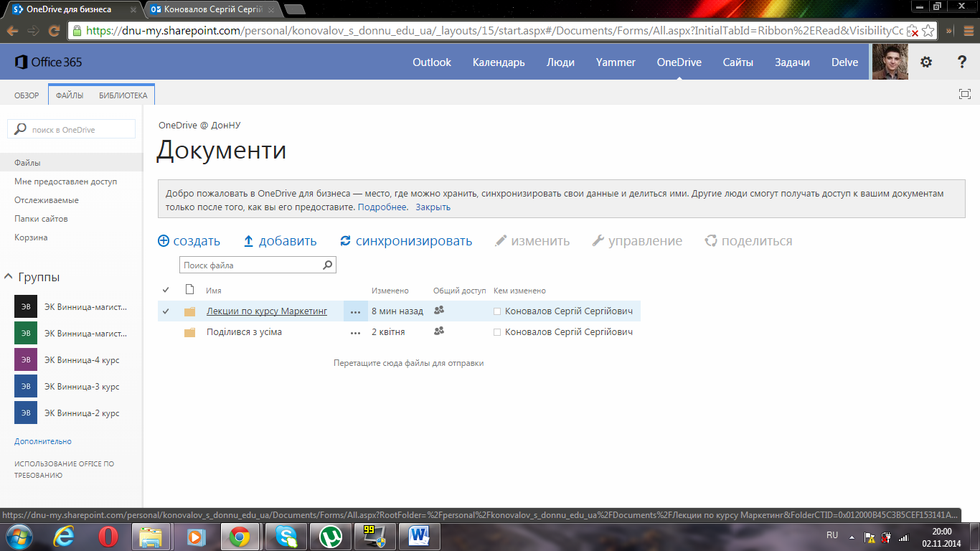Open Мне предоставлен доступ in the sidebar

point(66,182)
